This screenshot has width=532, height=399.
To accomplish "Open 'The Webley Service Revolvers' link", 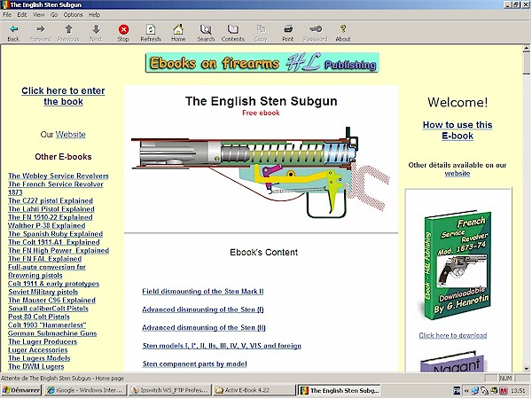I will click(x=59, y=176).
